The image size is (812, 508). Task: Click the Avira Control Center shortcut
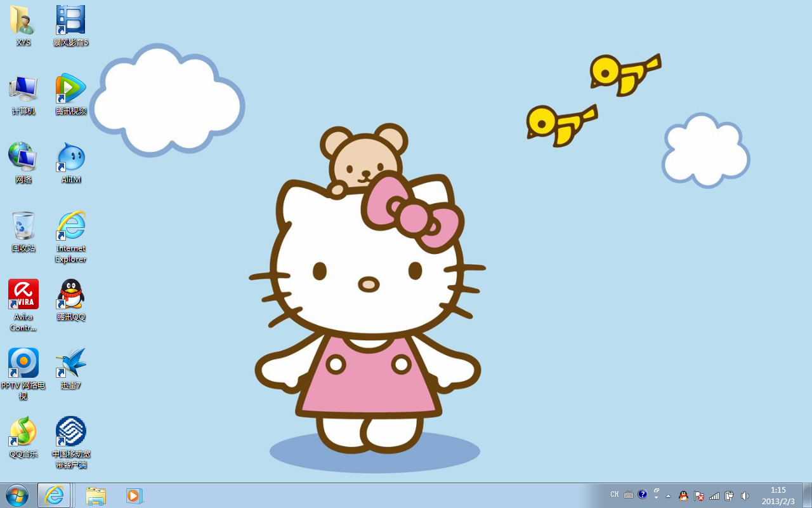pos(23,305)
